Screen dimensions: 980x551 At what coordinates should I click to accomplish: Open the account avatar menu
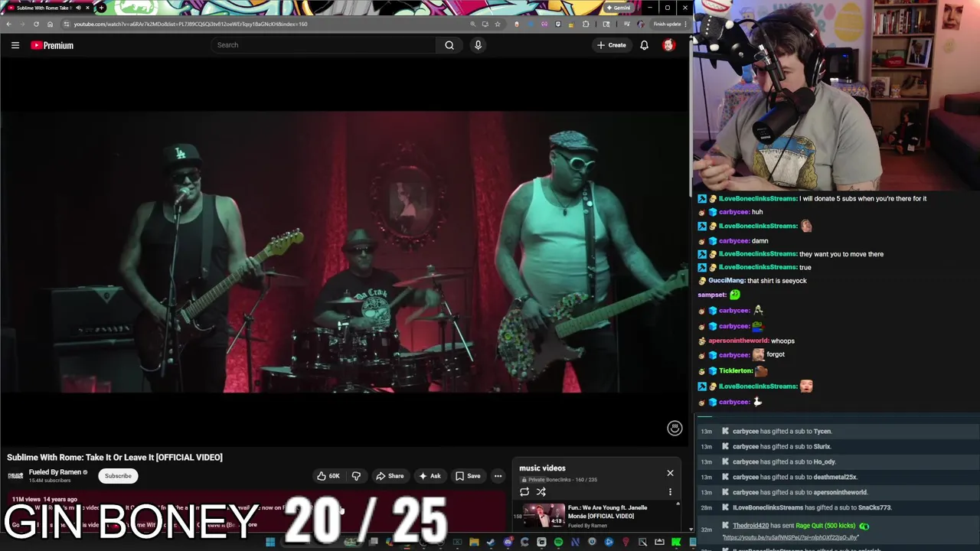668,45
